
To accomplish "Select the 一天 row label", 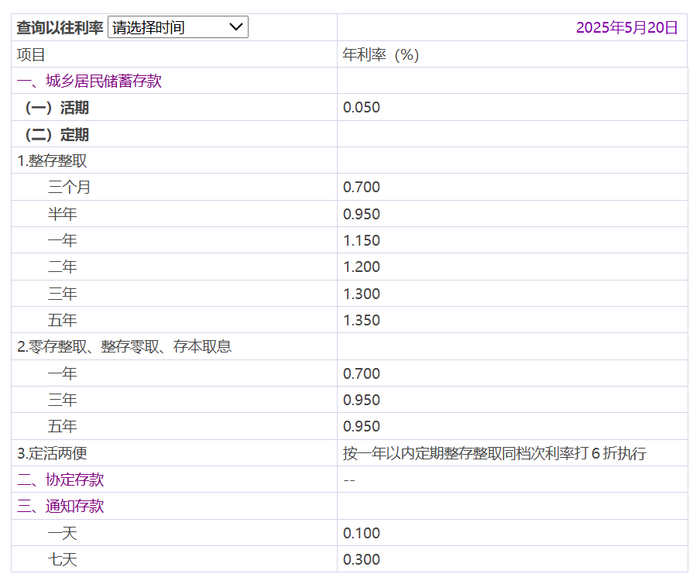I will pos(62,533).
